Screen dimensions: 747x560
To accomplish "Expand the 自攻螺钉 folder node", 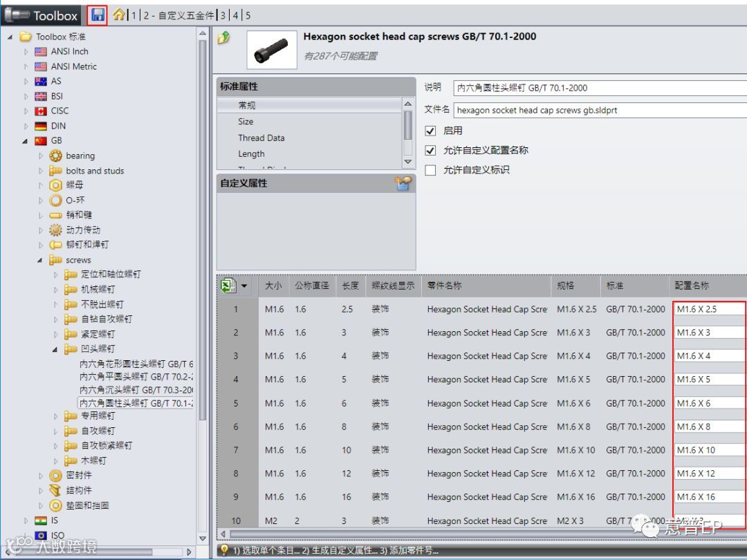I will click(56, 431).
